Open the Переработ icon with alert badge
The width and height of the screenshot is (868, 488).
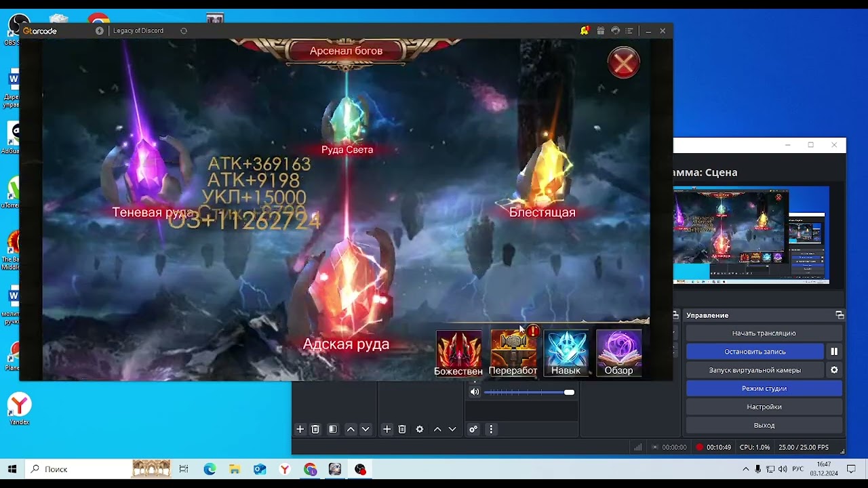pyautogui.click(x=513, y=352)
